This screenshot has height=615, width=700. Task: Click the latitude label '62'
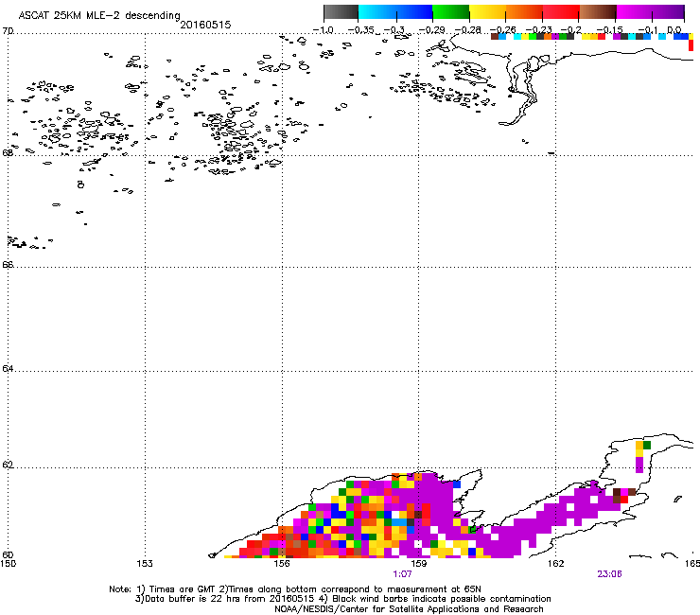point(8,465)
